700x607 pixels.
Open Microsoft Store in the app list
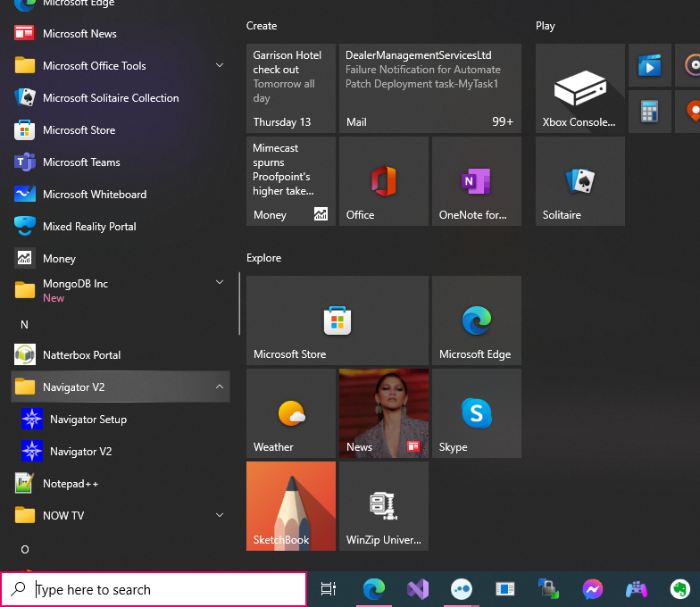click(x=120, y=130)
